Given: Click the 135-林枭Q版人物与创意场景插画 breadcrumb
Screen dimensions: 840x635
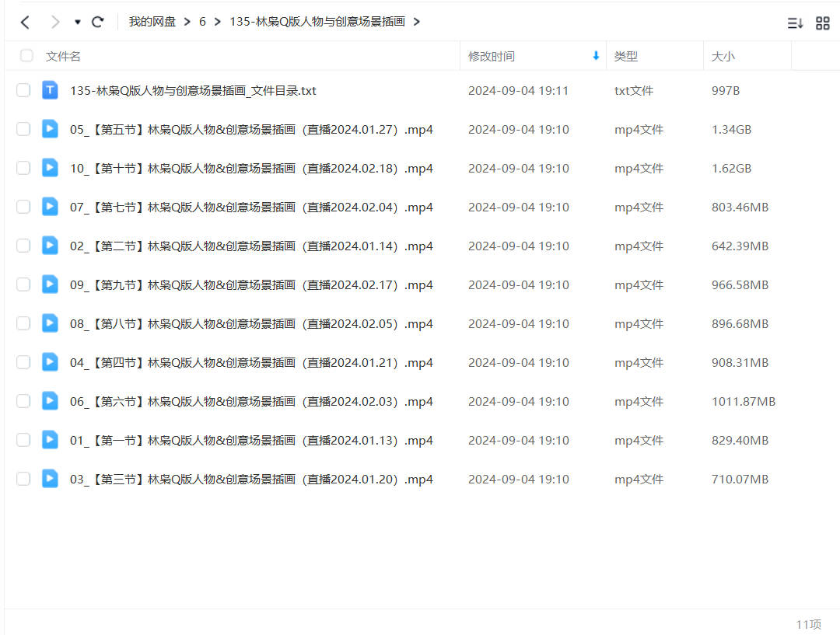Looking at the screenshot, I should tap(317, 22).
